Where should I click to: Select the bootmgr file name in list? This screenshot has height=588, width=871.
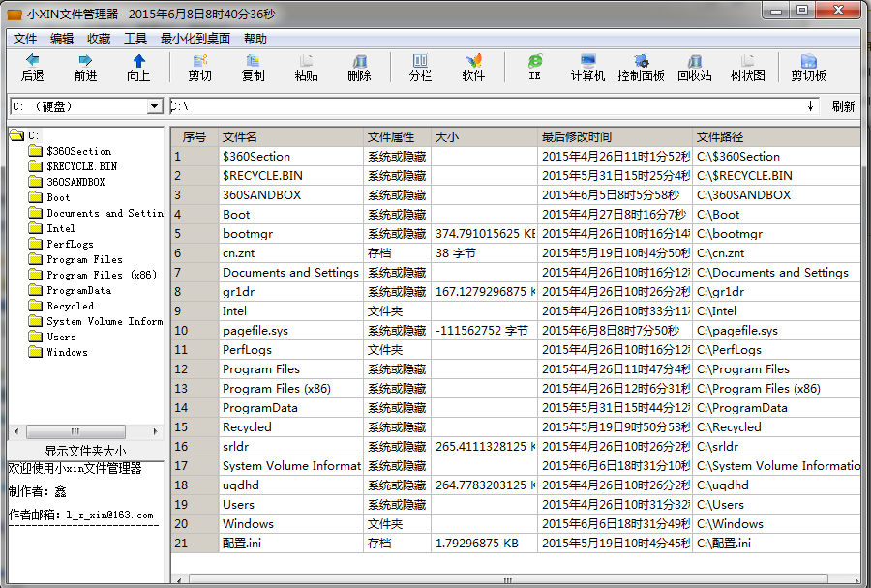click(248, 234)
